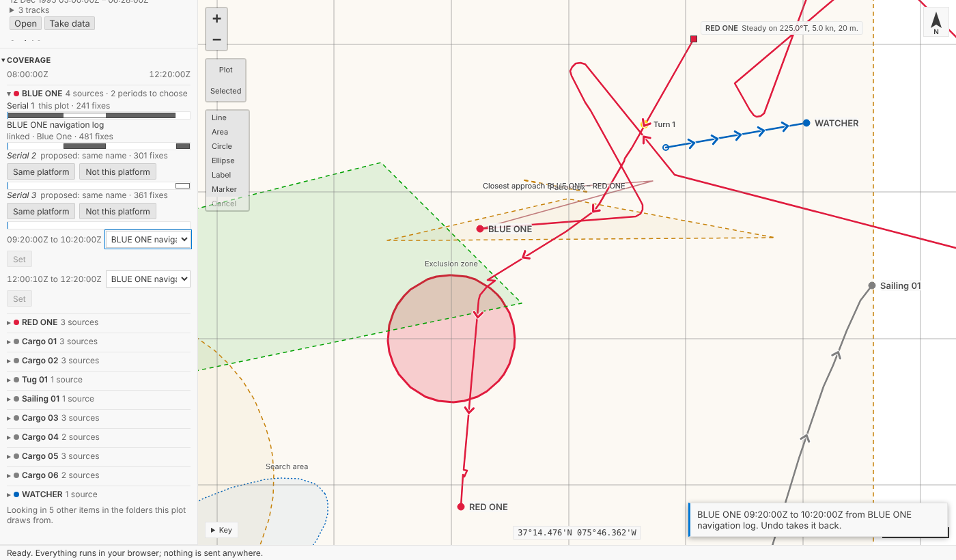Click the WATCHER track end marker
This screenshot has height=560, width=956.
point(806,123)
